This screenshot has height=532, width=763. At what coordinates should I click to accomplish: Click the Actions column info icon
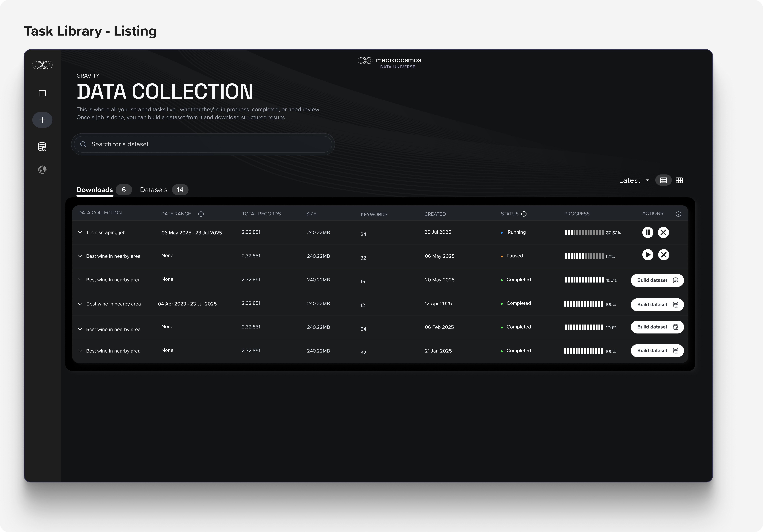point(678,214)
